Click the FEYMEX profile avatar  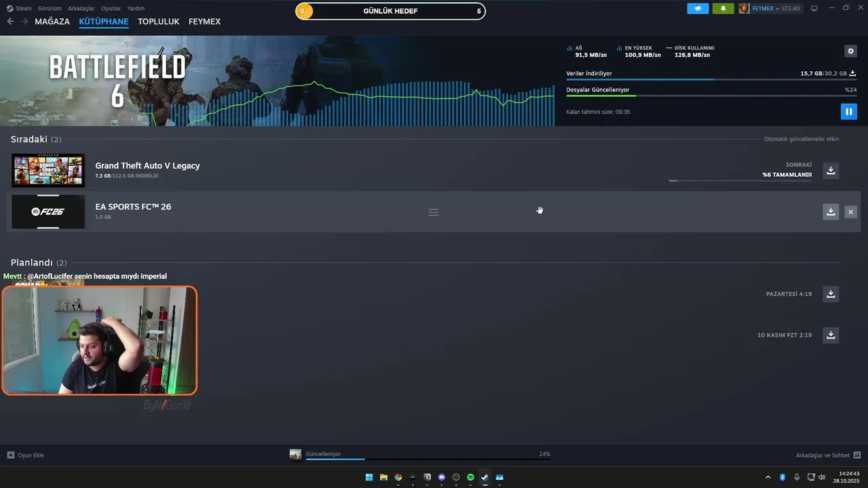click(744, 8)
